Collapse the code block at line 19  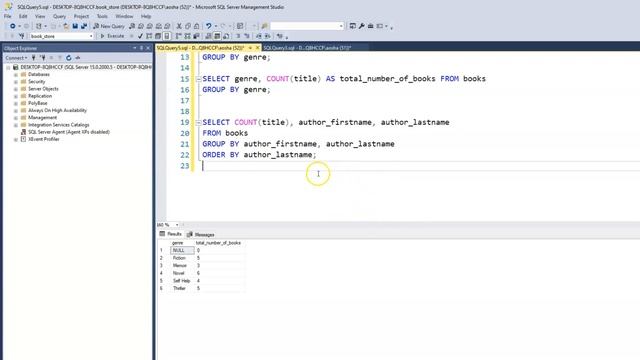(198, 122)
